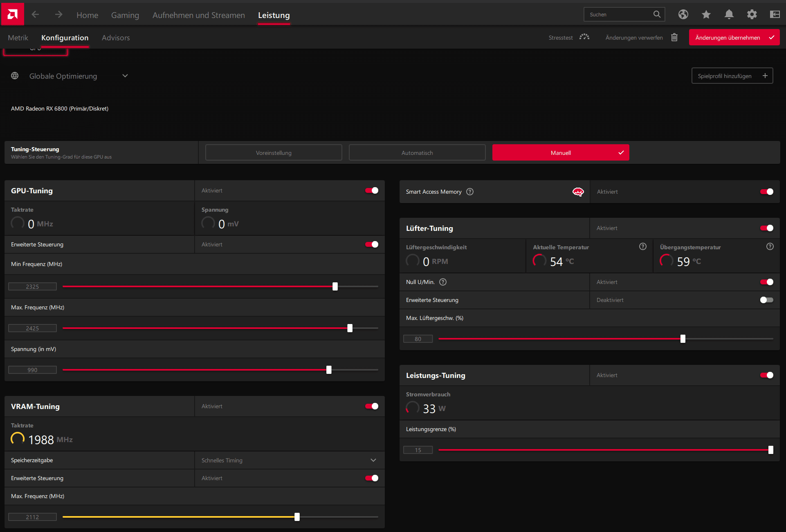
Task: Open the web browser globe icon
Action: coord(683,14)
